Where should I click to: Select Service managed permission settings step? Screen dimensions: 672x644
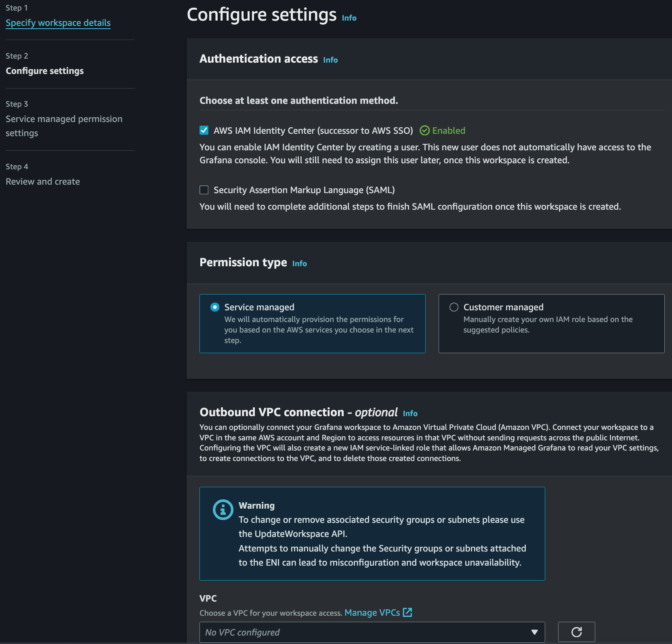64,126
